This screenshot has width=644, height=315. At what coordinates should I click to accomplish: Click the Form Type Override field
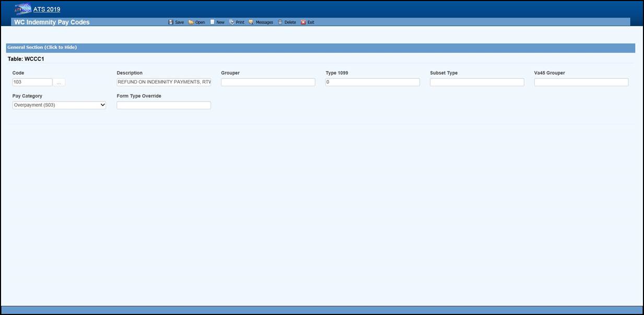point(163,105)
